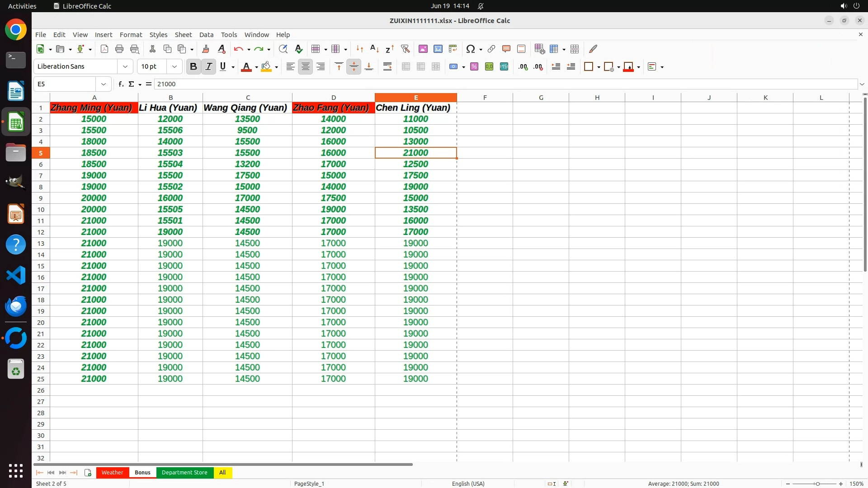Click the Print icon in toolbar
This screenshot has height=488, width=868.
pyautogui.click(x=119, y=49)
